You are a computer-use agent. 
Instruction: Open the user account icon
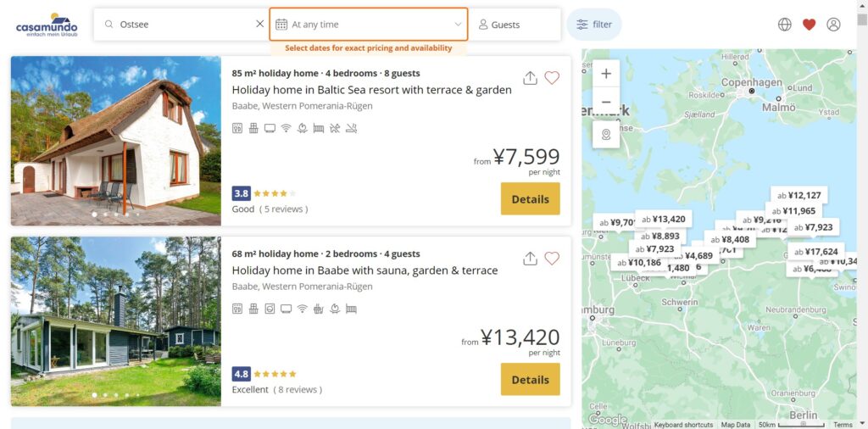[x=833, y=25]
